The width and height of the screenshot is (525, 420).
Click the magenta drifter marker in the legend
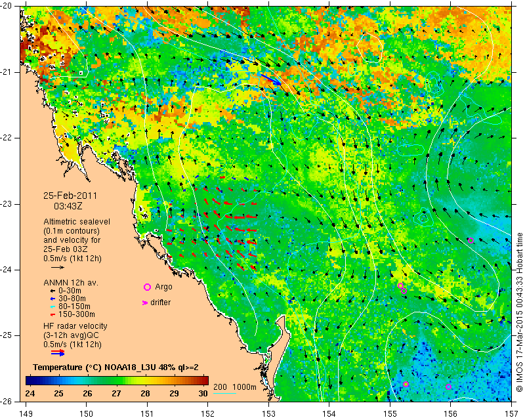coord(145,303)
